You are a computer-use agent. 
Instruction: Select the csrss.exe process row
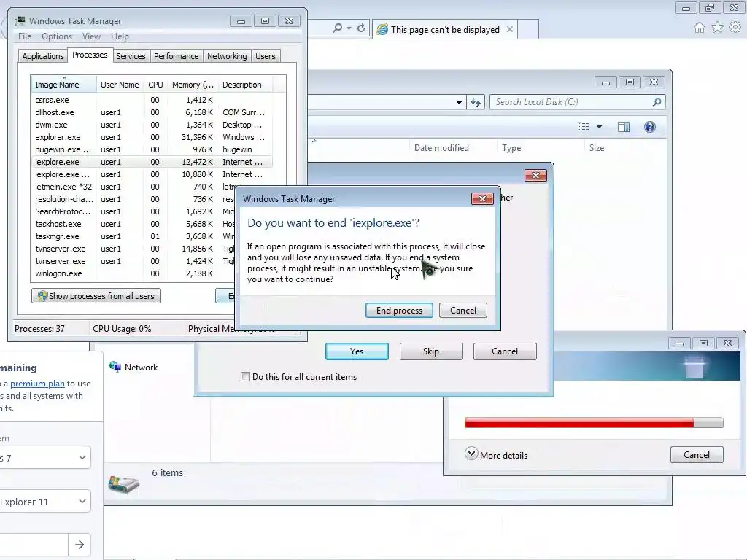coord(152,100)
